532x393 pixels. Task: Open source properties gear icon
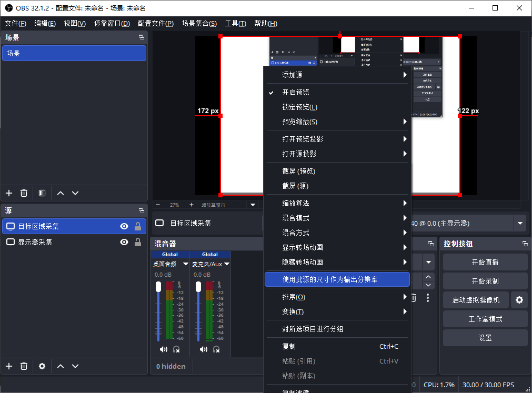[42, 366]
